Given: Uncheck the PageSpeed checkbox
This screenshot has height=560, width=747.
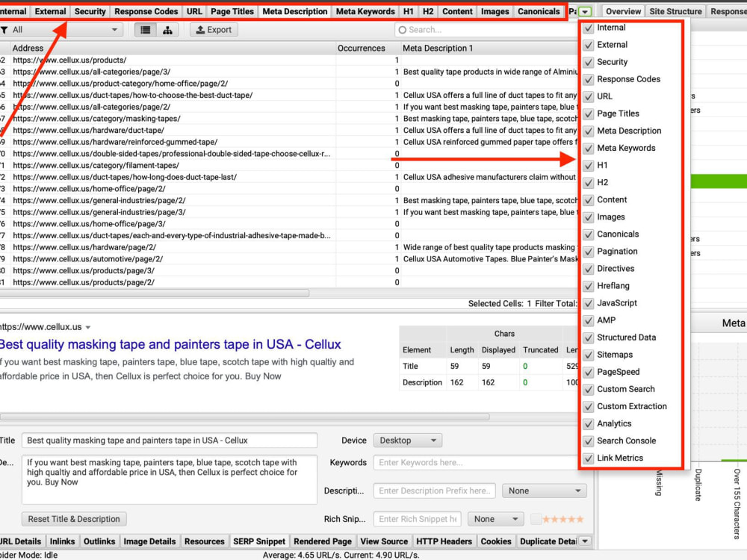Looking at the screenshot, I should click(589, 372).
